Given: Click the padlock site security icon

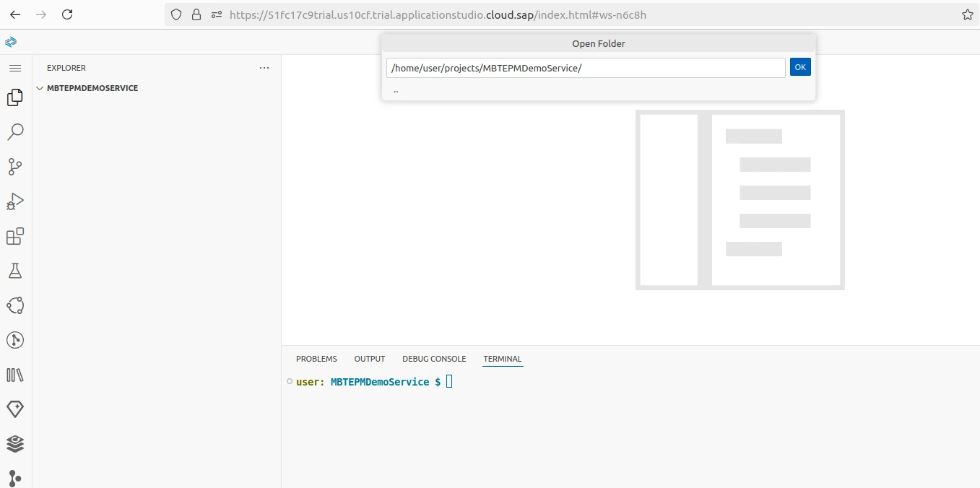Looking at the screenshot, I should (x=196, y=14).
